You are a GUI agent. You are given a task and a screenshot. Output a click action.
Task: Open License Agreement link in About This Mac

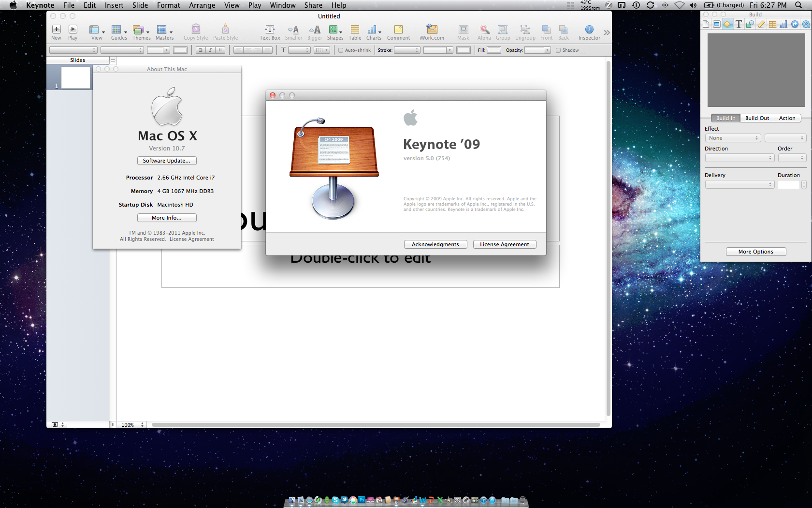pyautogui.click(x=191, y=239)
